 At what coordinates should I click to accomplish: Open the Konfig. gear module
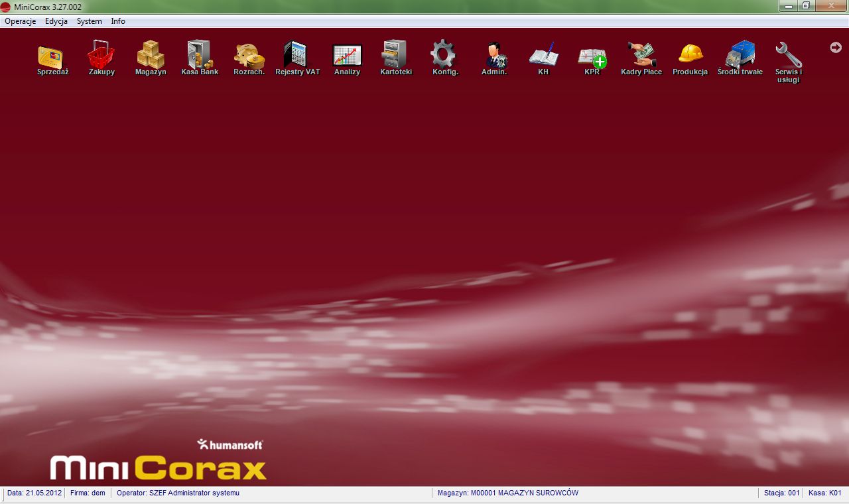click(x=445, y=58)
